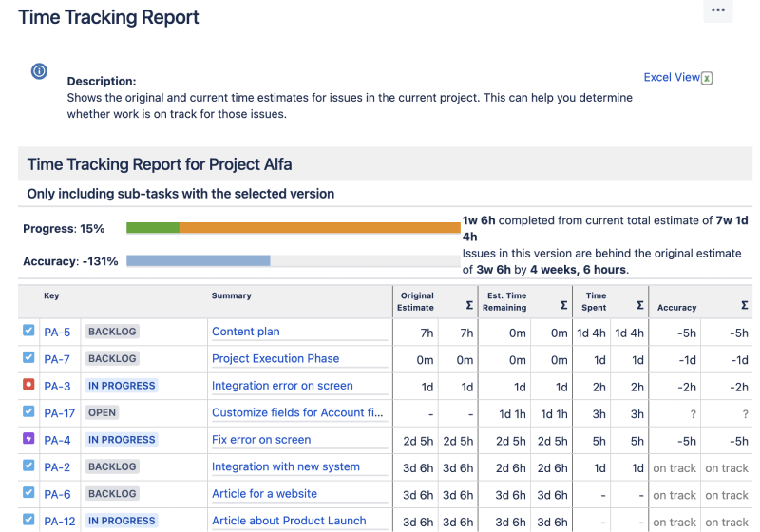Screen dimensions: 760x532
Task: Open issue key PA-2
Action: [x=57, y=467]
